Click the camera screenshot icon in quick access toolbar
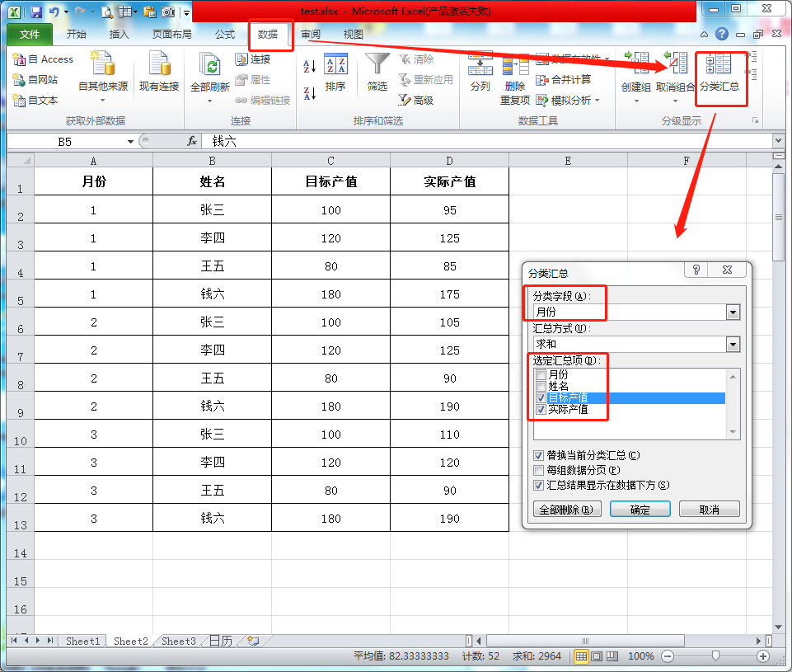 [168, 12]
